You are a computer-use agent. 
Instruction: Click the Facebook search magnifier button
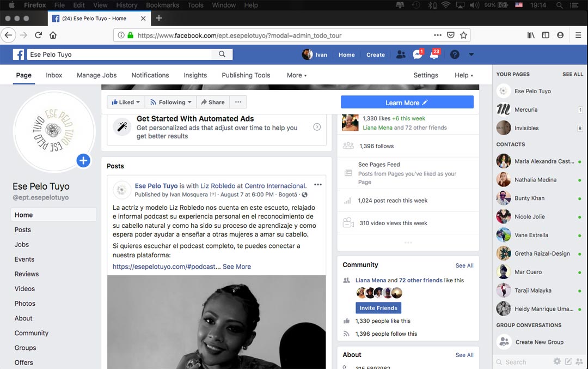[222, 55]
